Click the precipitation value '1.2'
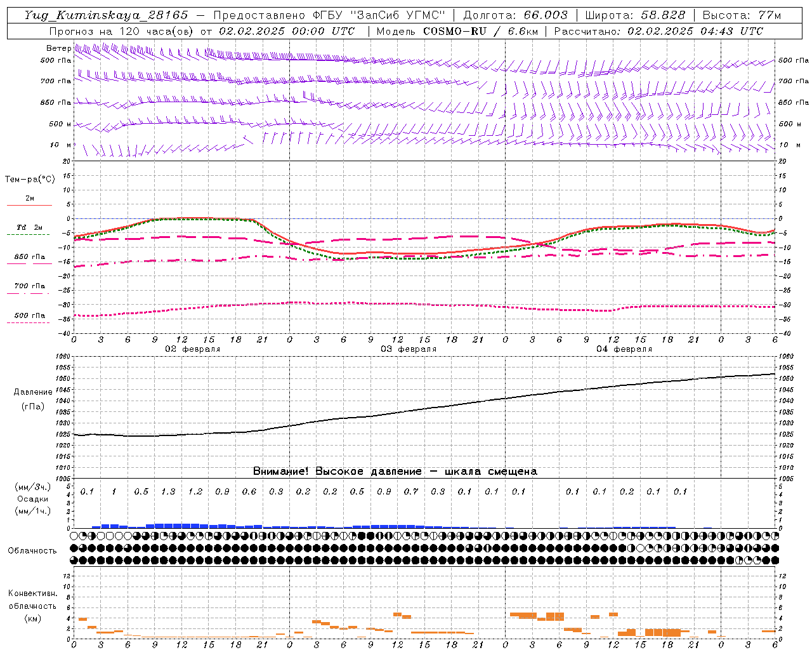The width and height of the screenshot is (812, 650). click(x=195, y=492)
